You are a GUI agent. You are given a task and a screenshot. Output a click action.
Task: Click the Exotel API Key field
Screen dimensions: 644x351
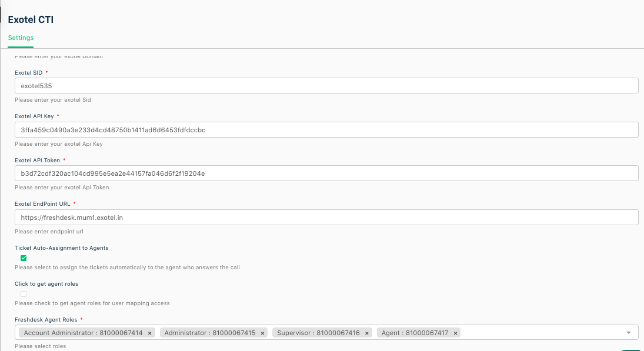point(326,130)
